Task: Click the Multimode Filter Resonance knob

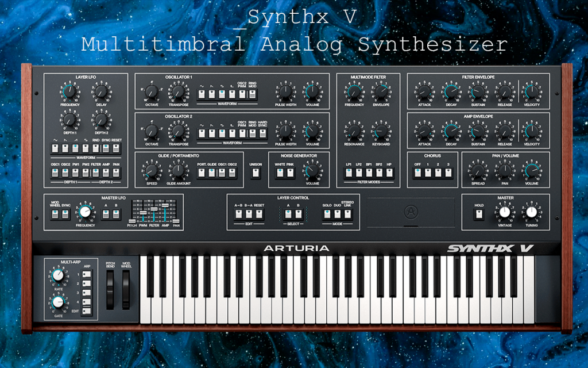Action: [x=354, y=131]
